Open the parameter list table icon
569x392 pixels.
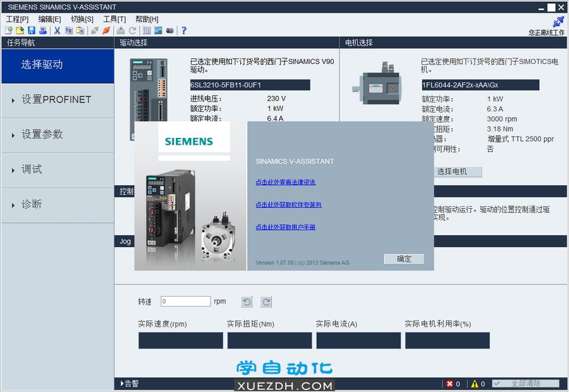tap(147, 30)
